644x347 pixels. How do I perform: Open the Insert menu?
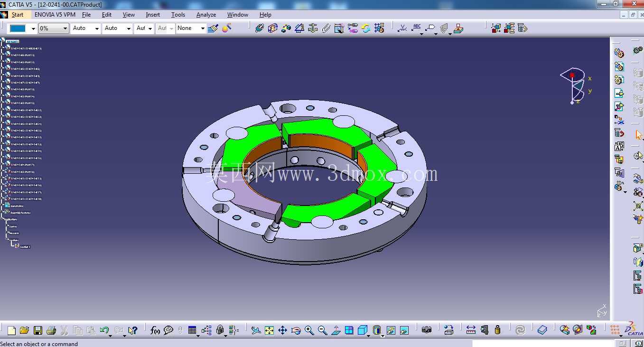(153, 15)
